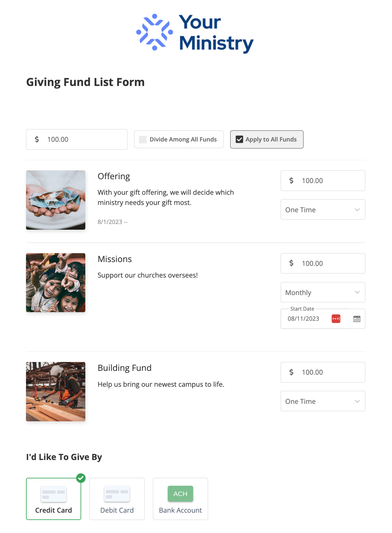Image resolution: width=392 pixels, height=533 pixels.
Task: Click the Missions children photo thumbnail
Action: pyautogui.click(x=56, y=283)
